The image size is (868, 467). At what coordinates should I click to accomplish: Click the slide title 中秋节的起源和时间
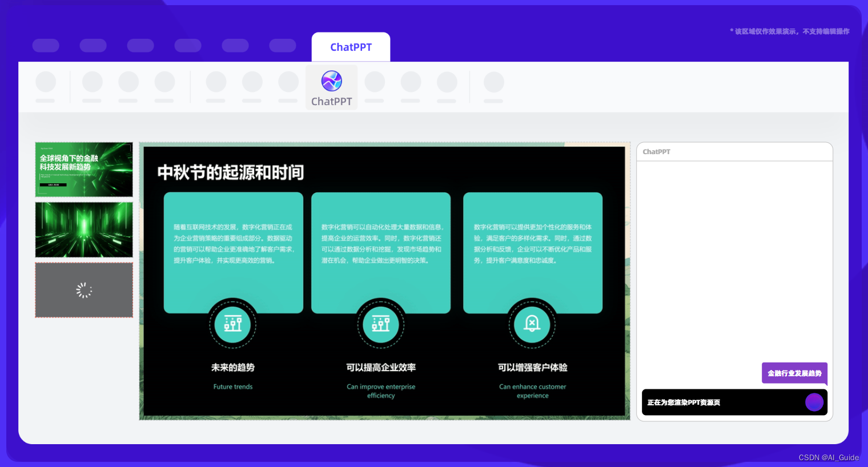coord(230,172)
